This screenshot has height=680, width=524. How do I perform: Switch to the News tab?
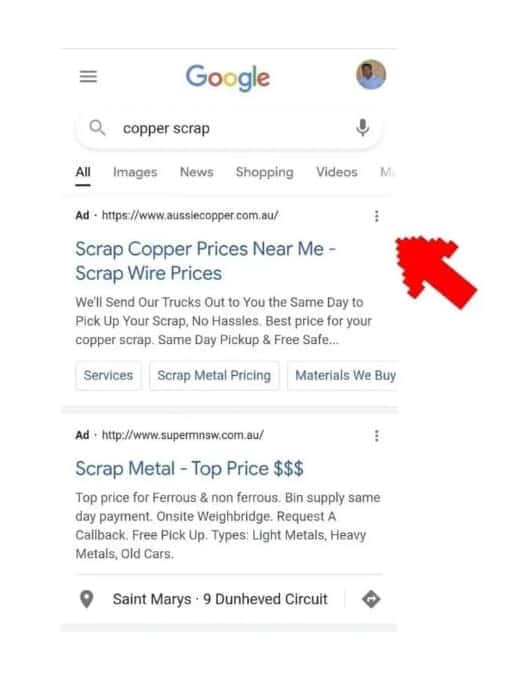click(x=196, y=172)
